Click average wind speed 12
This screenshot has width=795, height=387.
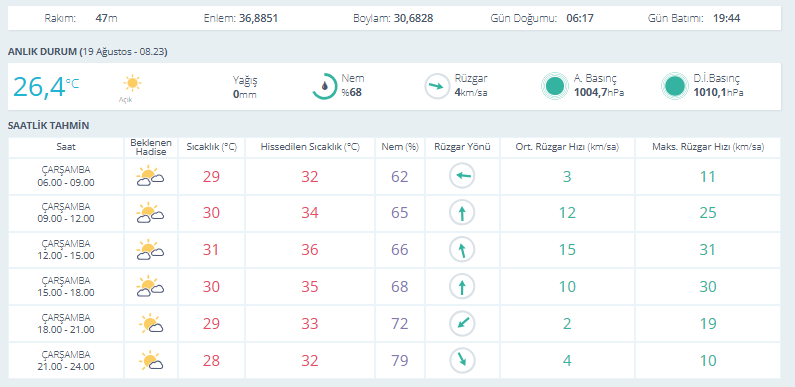(x=567, y=213)
